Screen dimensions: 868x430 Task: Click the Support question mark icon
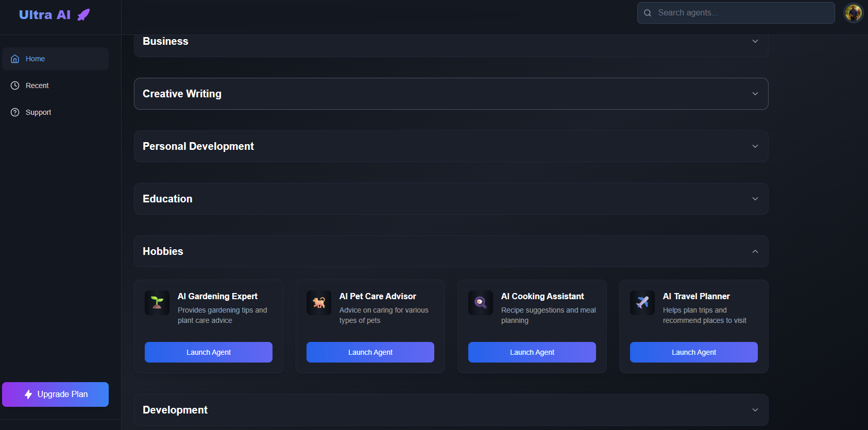coord(15,112)
